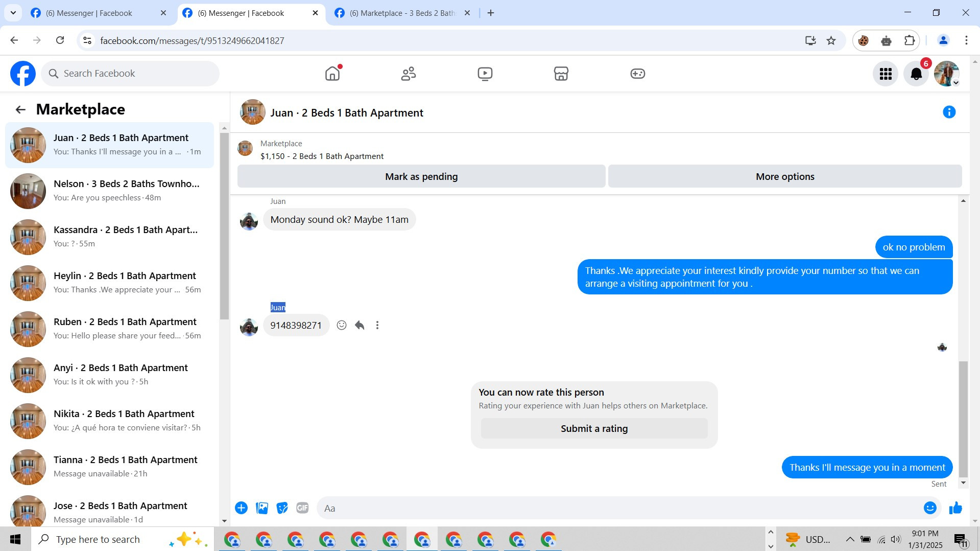Image resolution: width=980 pixels, height=551 pixels.
Task: View site information icon in address bar
Action: click(x=87, y=40)
